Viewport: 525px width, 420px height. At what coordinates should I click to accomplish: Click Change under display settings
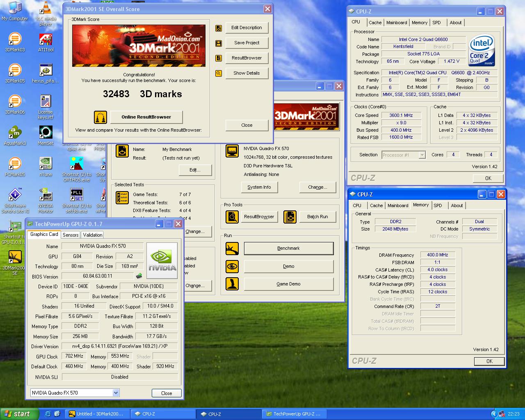click(317, 187)
